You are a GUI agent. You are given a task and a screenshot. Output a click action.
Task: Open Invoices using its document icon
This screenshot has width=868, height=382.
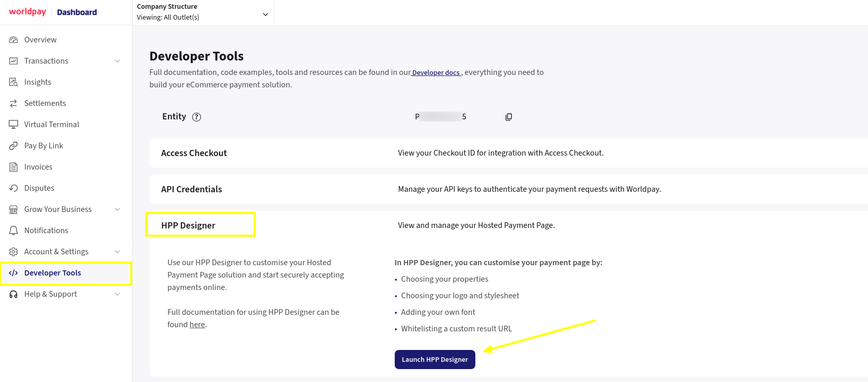(14, 166)
